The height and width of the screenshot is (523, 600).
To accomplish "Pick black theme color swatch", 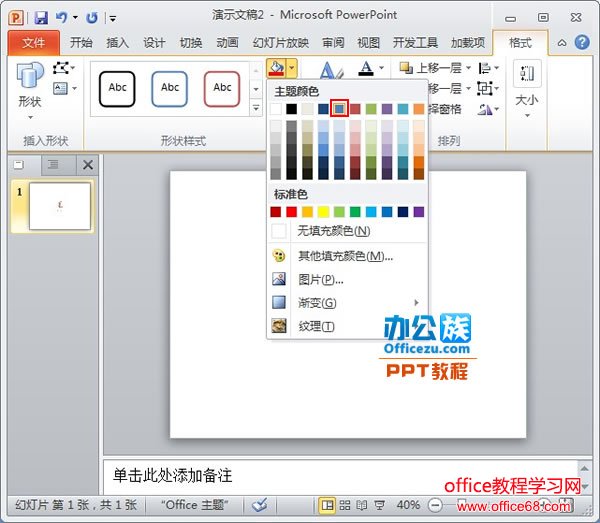I will [292, 109].
